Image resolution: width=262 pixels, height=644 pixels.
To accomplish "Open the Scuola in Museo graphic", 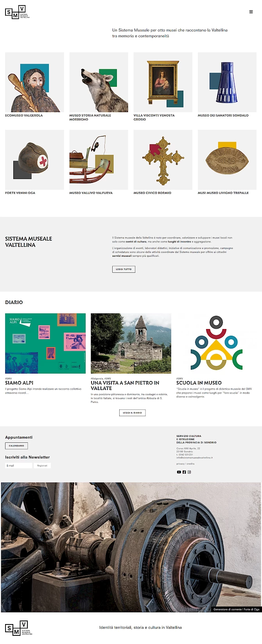I will (x=216, y=343).
